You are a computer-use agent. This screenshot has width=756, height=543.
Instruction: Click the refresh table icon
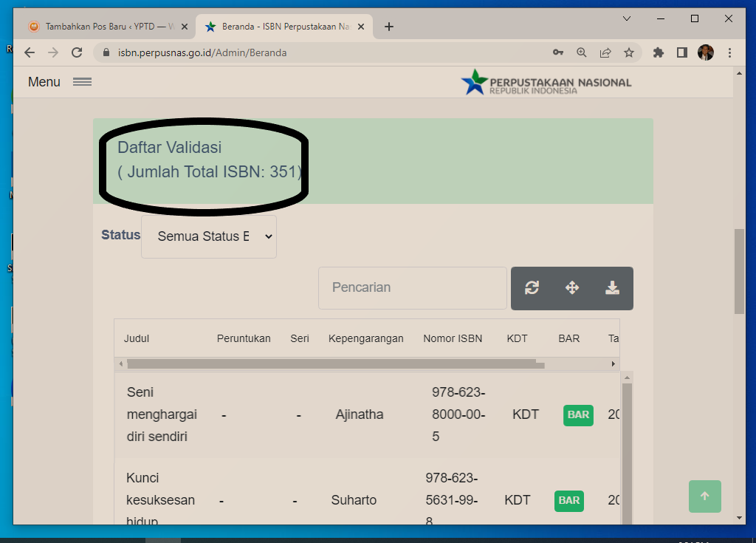tap(532, 288)
